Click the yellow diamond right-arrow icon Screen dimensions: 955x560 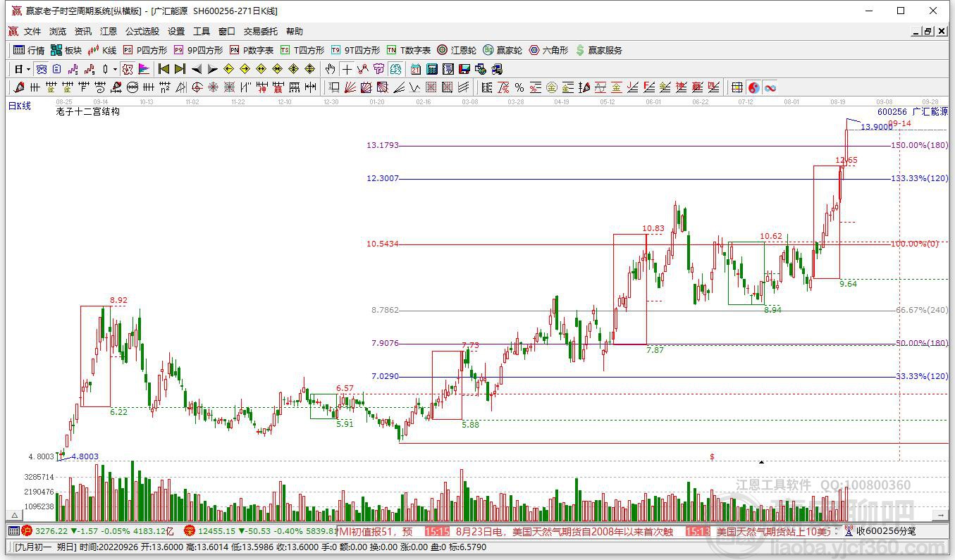coord(245,69)
